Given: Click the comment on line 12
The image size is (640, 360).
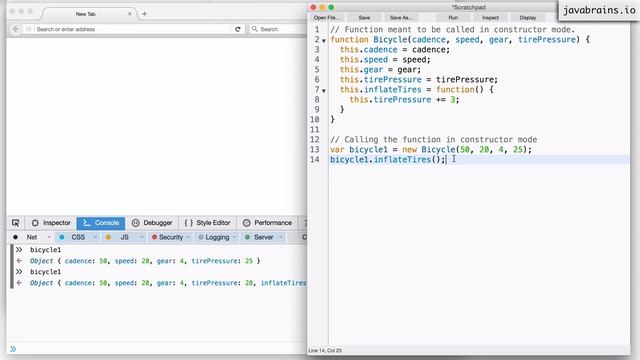Looking at the screenshot, I should 433,139.
